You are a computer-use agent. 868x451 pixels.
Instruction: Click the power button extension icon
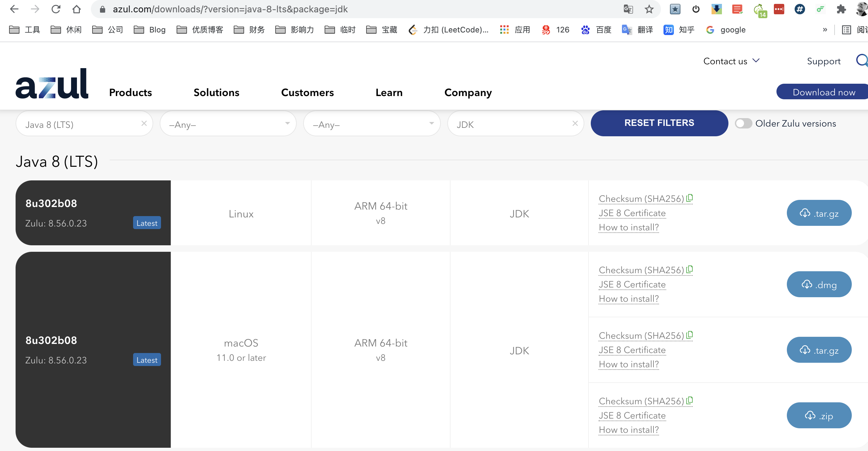696,9
